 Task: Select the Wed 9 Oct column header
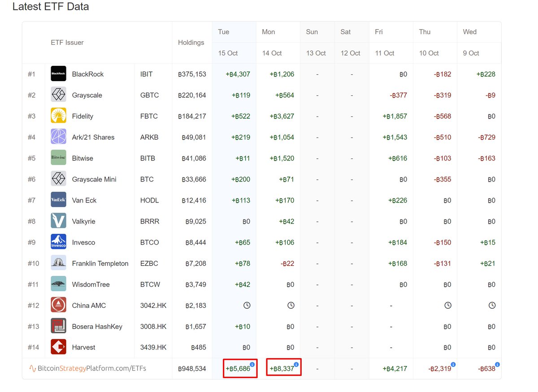click(x=479, y=43)
